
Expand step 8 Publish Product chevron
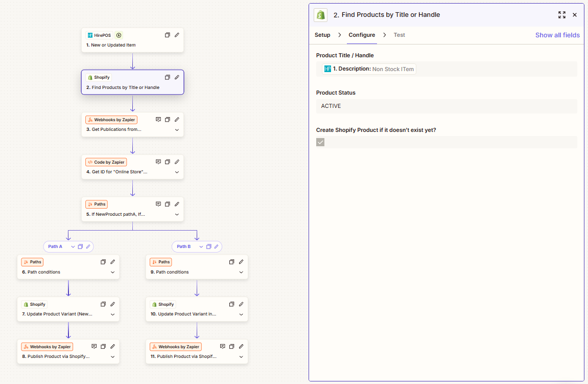coord(112,357)
